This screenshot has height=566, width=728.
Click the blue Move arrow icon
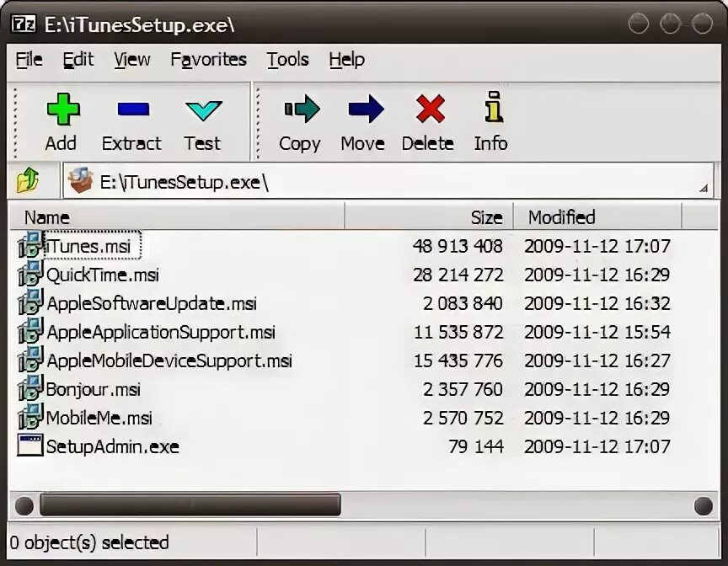coord(366,109)
